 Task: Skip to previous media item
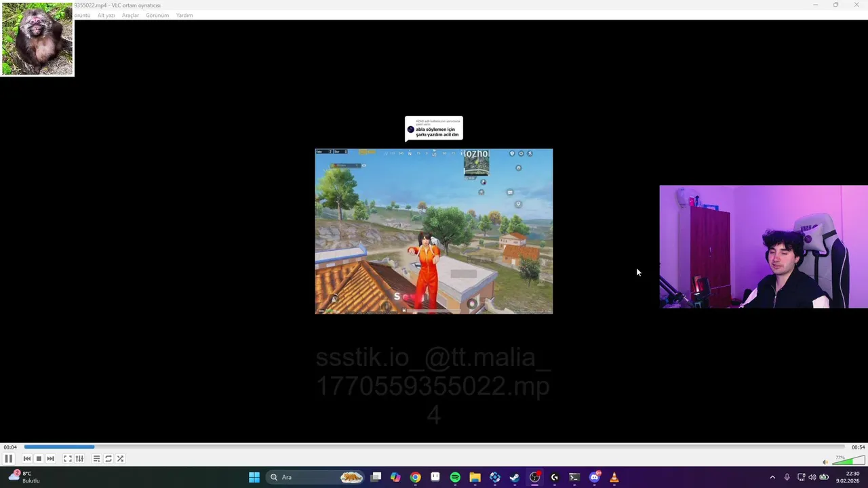27,459
